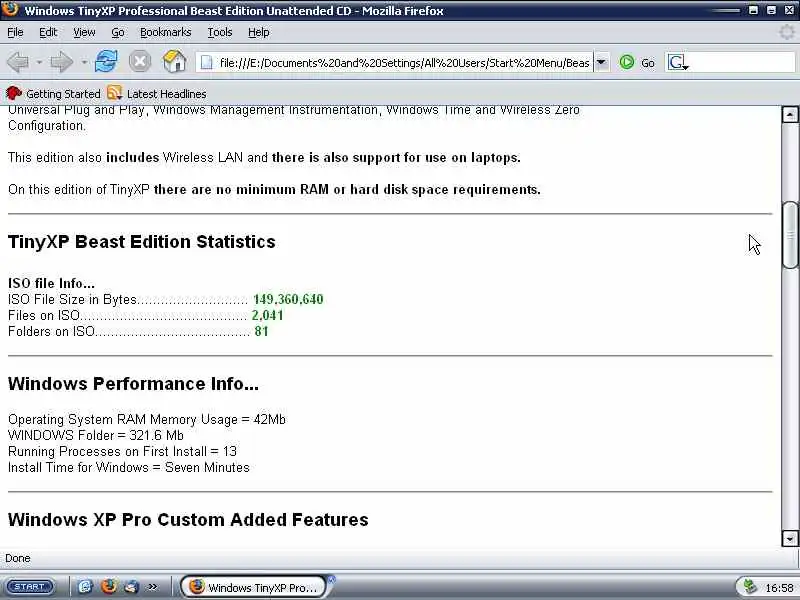
Task: Click the vertical scrollbar thumb
Action: pos(789,235)
